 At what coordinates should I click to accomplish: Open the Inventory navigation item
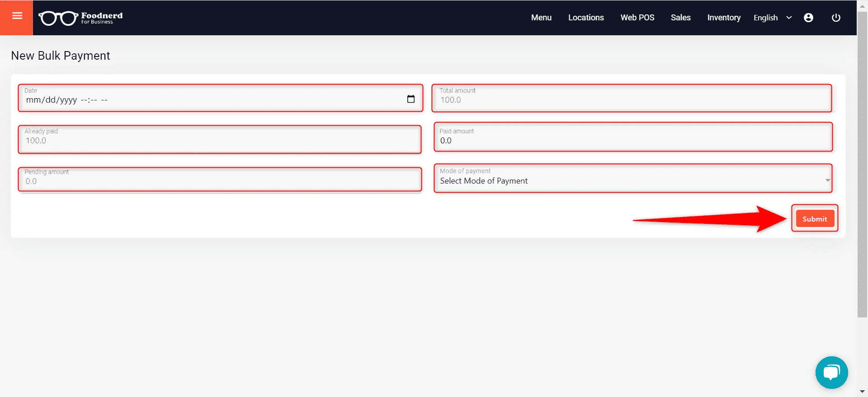tap(724, 18)
